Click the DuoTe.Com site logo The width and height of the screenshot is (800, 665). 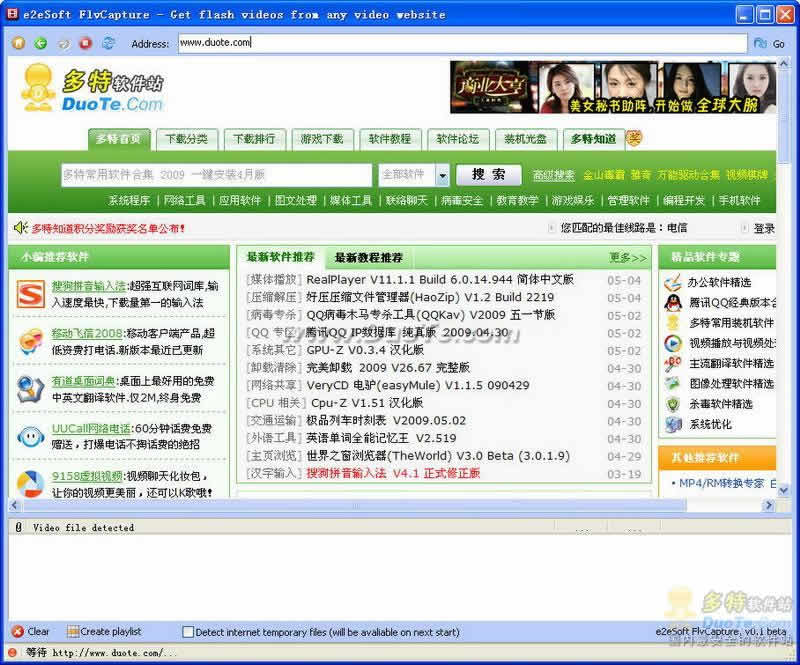click(93, 88)
